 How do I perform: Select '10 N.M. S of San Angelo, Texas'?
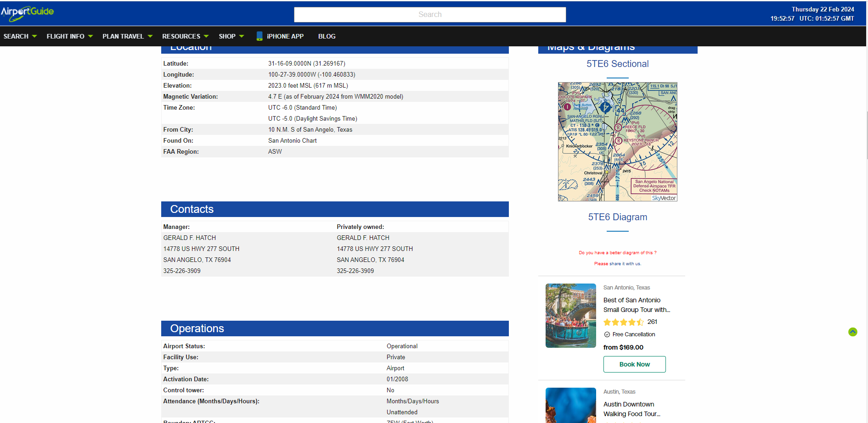310,130
